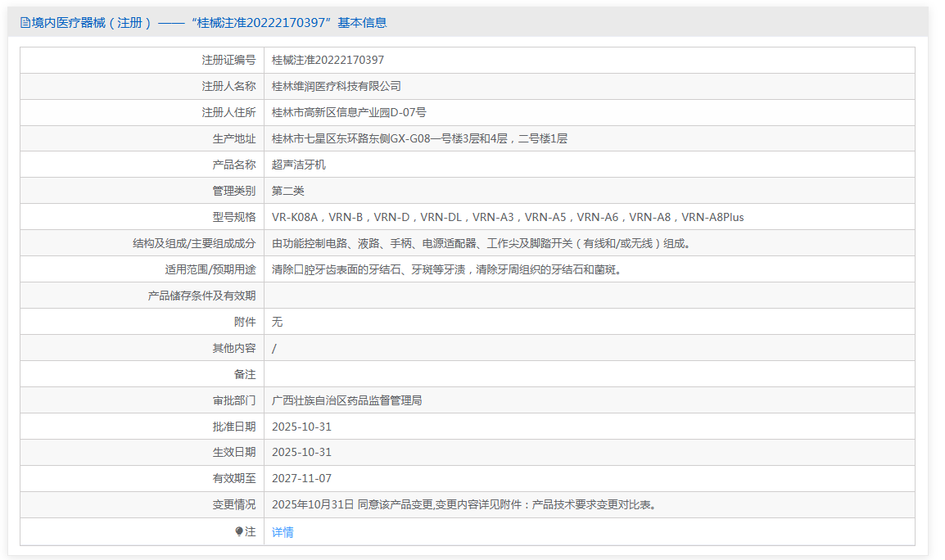The height and width of the screenshot is (560, 945).
Task: Click the lightbulb icon beside 注
Action: click(x=239, y=531)
